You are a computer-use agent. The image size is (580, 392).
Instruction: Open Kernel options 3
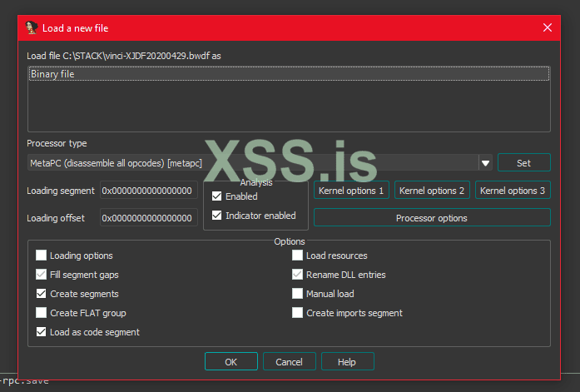click(x=513, y=190)
